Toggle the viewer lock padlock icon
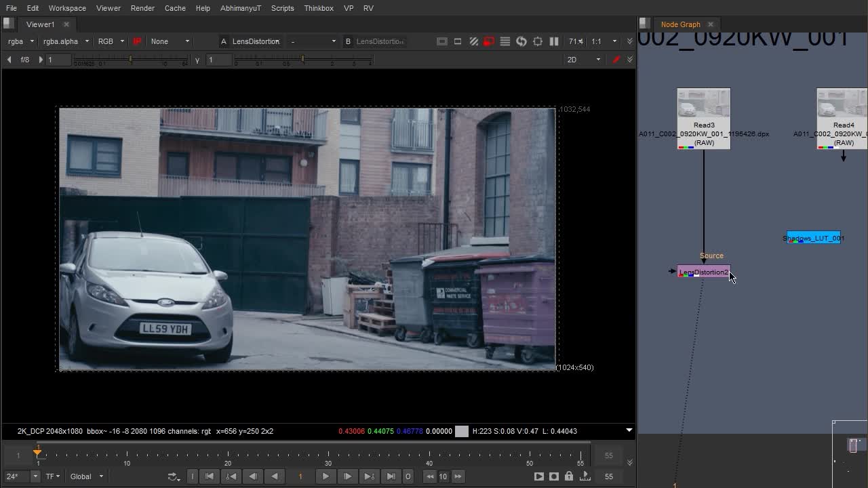 (569, 476)
